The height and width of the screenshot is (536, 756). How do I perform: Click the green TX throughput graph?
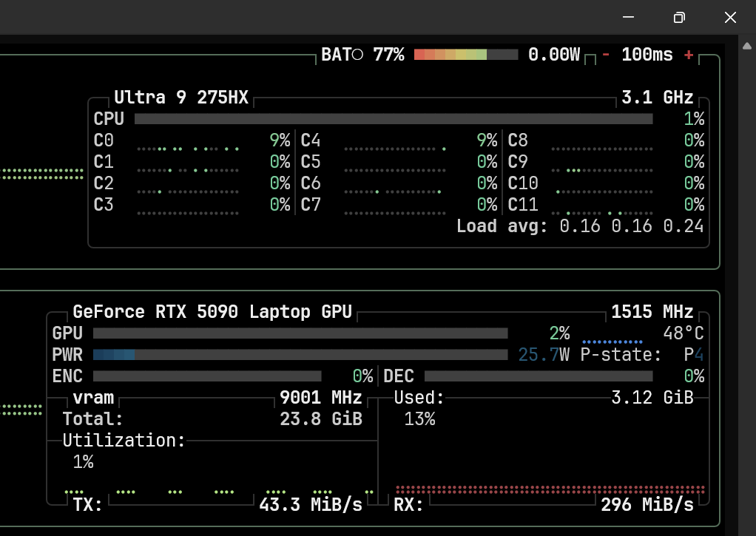click(x=220, y=492)
